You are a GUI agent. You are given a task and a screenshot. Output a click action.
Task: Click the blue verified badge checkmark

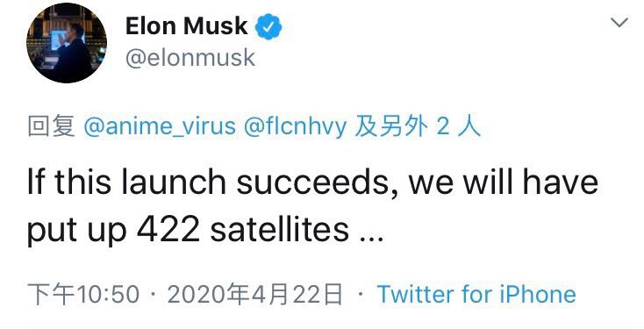268,26
